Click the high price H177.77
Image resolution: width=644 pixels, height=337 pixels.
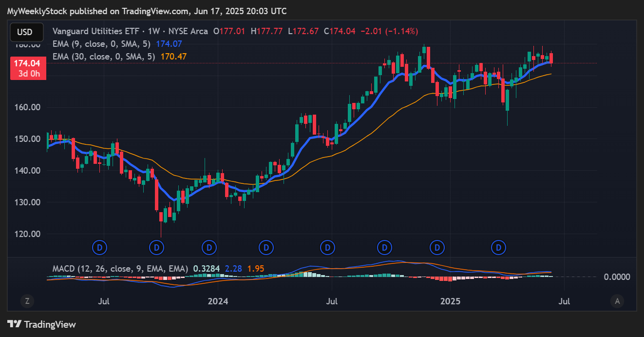(x=266, y=31)
